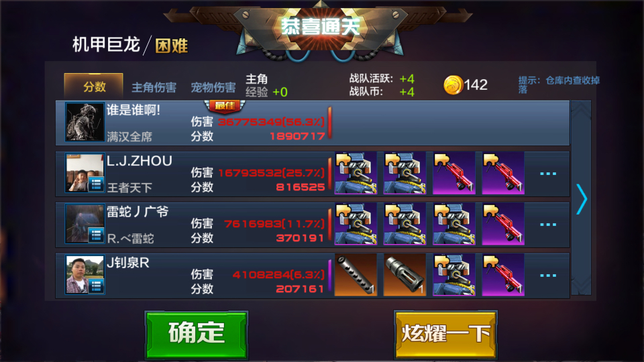The width and height of the screenshot is (644, 362).
Task: Open the list badge on L.J.ZHOU's avatar
Action: [x=96, y=184]
